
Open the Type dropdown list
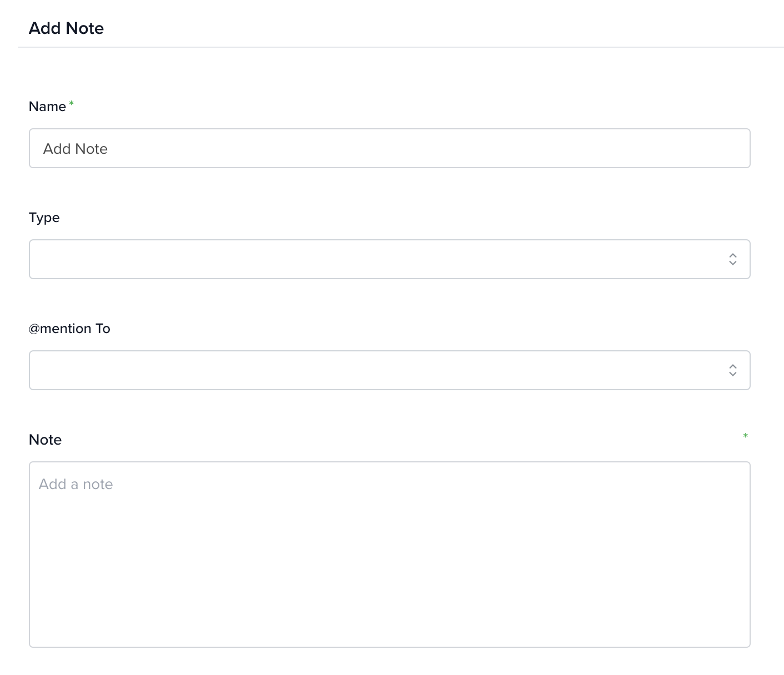pyautogui.click(x=390, y=259)
